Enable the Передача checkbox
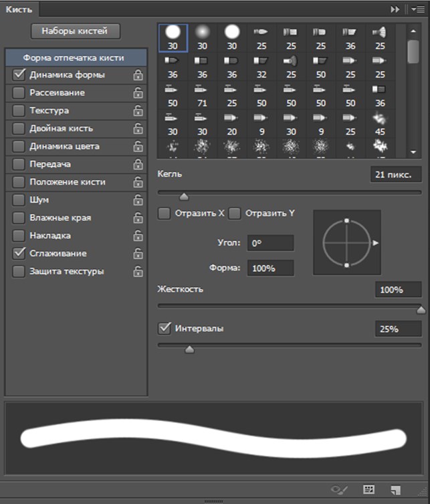 click(19, 164)
